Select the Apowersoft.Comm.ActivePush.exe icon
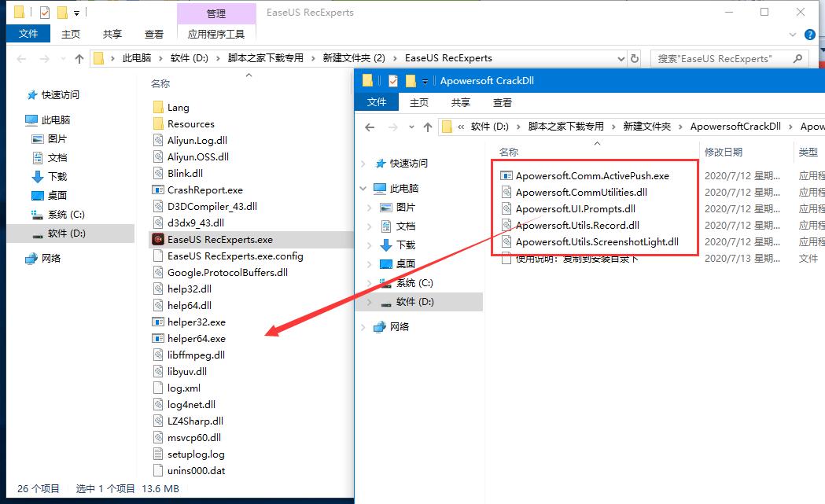This screenshot has height=504, width=825. [506, 175]
